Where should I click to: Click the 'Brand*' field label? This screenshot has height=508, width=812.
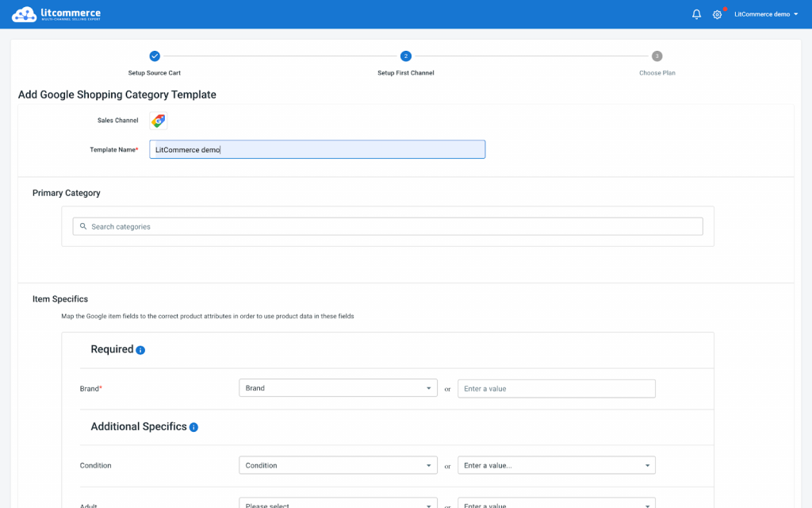[90, 389]
